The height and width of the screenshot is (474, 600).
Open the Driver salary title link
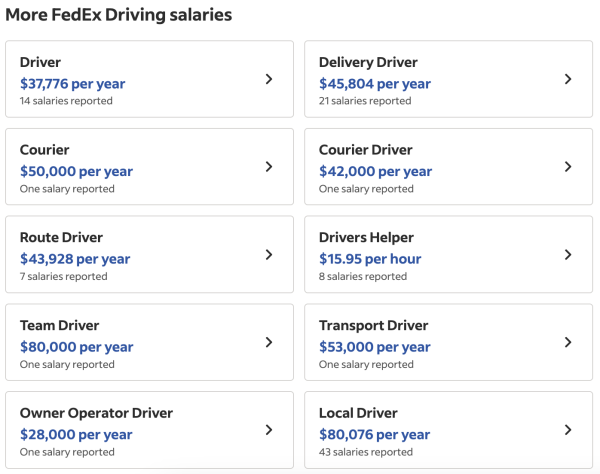pyautogui.click(x=40, y=63)
